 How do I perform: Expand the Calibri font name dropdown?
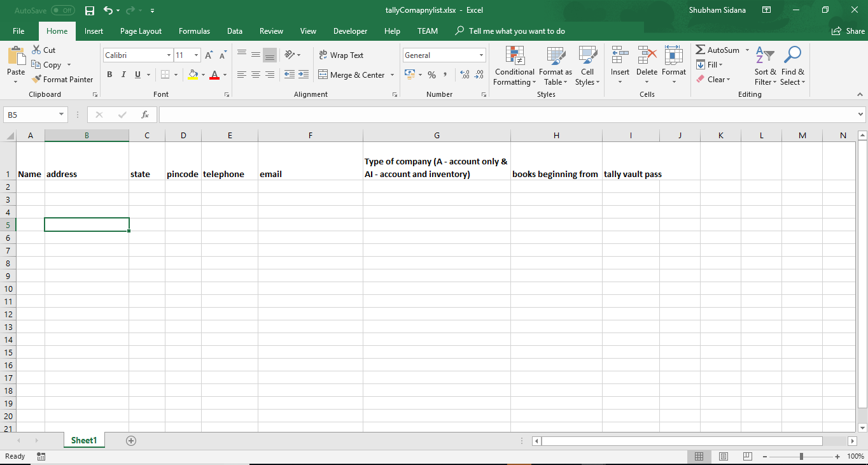click(x=169, y=55)
